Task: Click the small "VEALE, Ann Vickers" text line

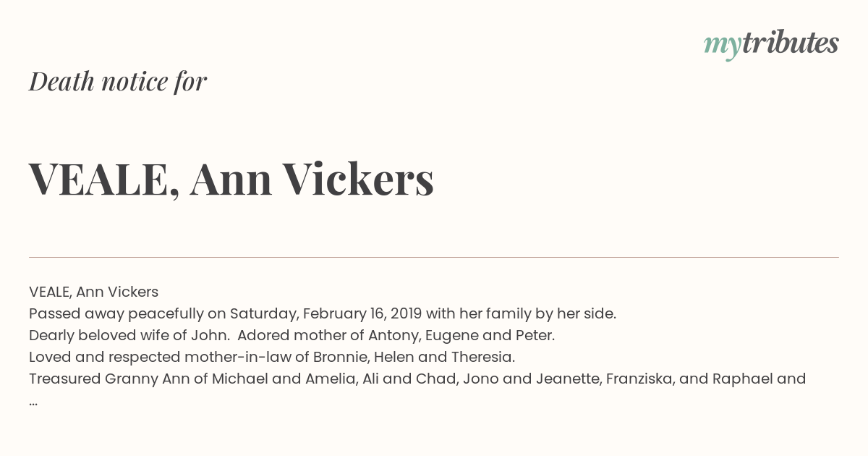Action: (x=93, y=292)
